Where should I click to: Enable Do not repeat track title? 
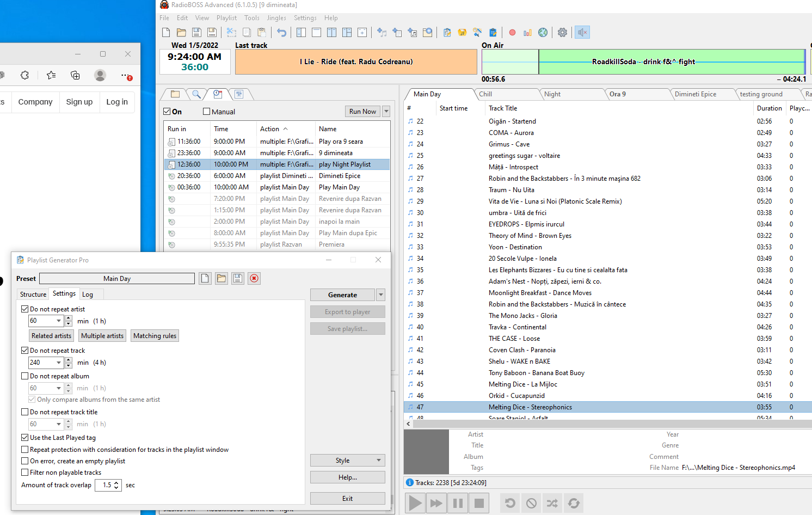pos(25,412)
